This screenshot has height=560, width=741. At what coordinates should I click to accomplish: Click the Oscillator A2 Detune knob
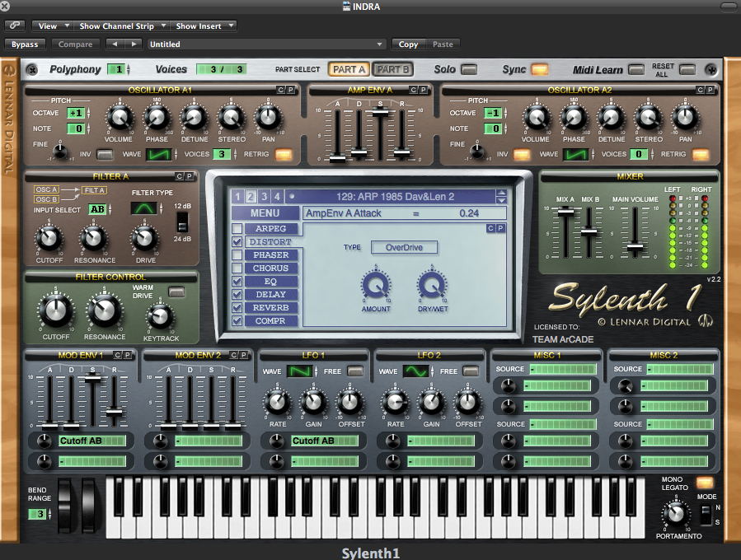click(611, 117)
